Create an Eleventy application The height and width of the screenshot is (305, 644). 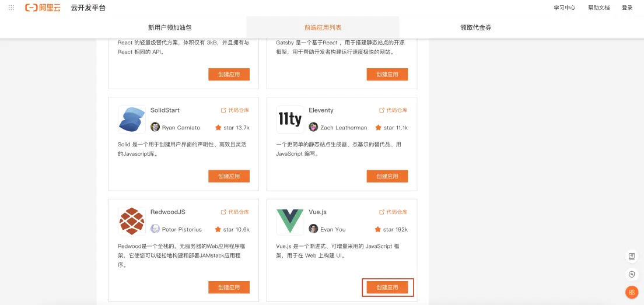point(387,176)
